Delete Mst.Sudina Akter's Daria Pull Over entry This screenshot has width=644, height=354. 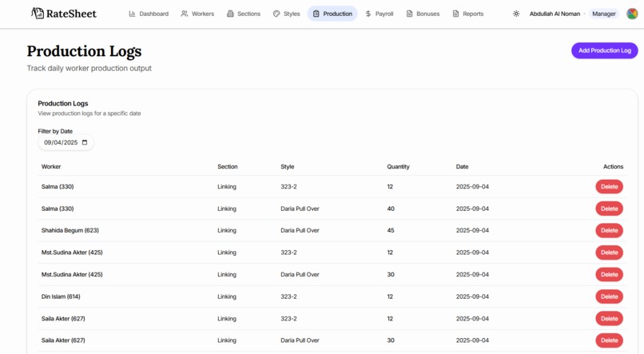pyautogui.click(x=609, y=274)
